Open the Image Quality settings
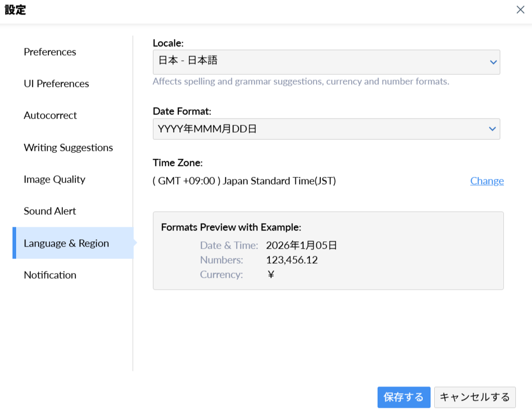This screenshot has width=532, height=414. (55, 179)
